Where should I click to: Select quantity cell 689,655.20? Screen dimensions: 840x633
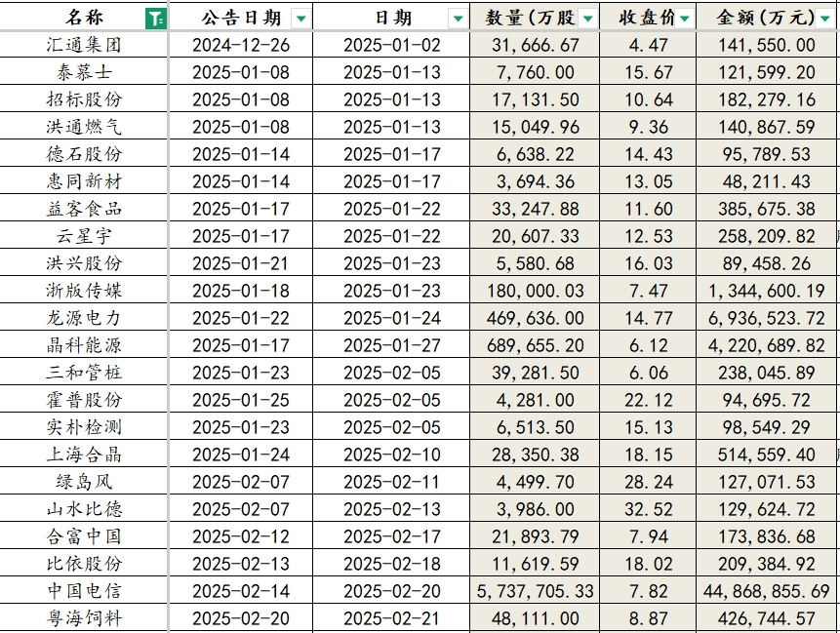pyautogui.click(x=536, y=345)
